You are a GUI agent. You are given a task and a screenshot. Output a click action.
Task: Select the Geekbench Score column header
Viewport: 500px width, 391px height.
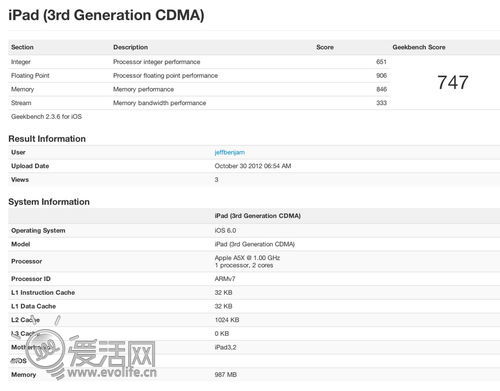[419, 47]
